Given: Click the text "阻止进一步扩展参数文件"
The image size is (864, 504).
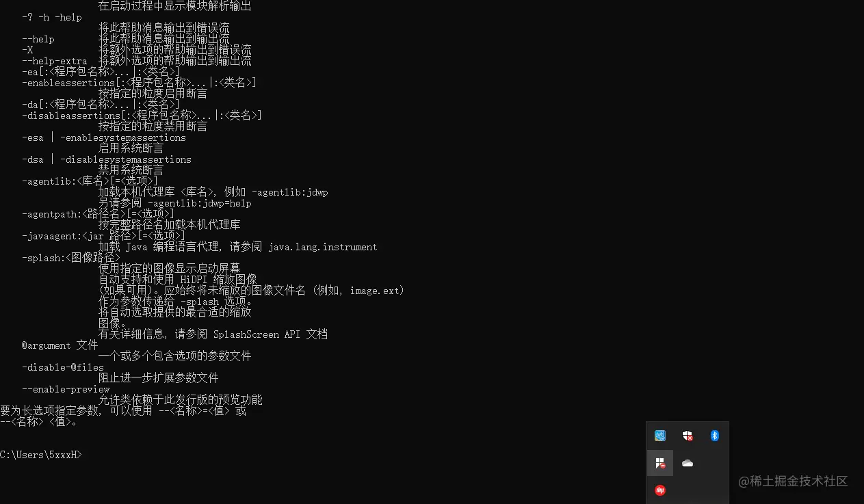Looking at the screenshot, I should 158,378.
